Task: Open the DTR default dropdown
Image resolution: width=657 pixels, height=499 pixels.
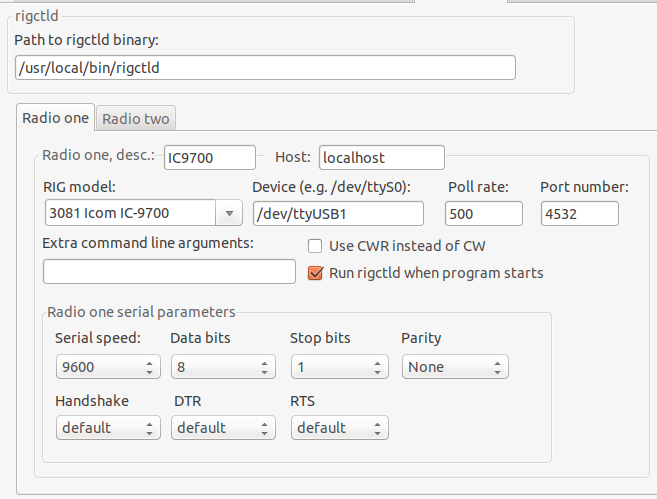Action: tap(223, 428)
